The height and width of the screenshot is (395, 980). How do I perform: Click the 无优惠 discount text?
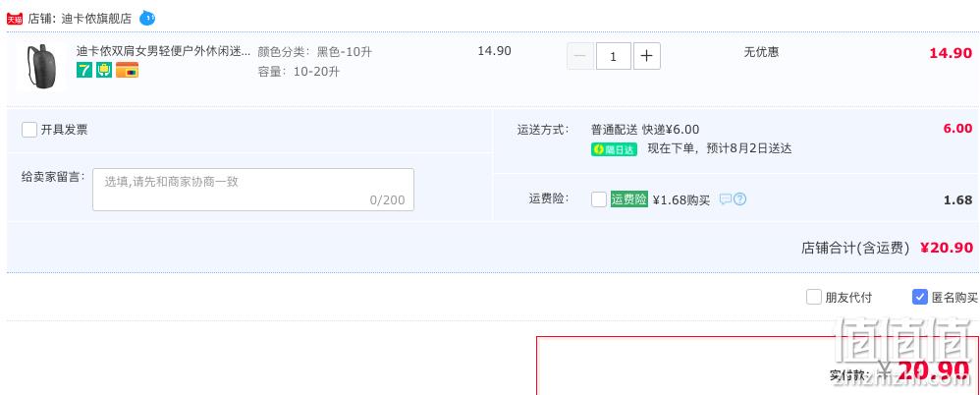click(x=761, y=52)
